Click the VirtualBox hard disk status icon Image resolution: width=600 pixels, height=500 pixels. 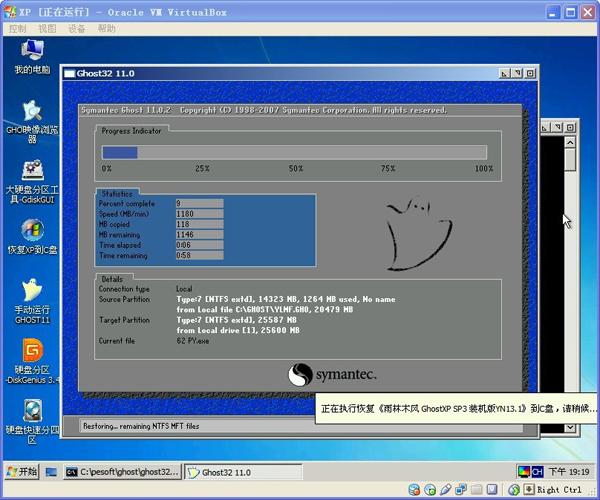click(414, 490)
